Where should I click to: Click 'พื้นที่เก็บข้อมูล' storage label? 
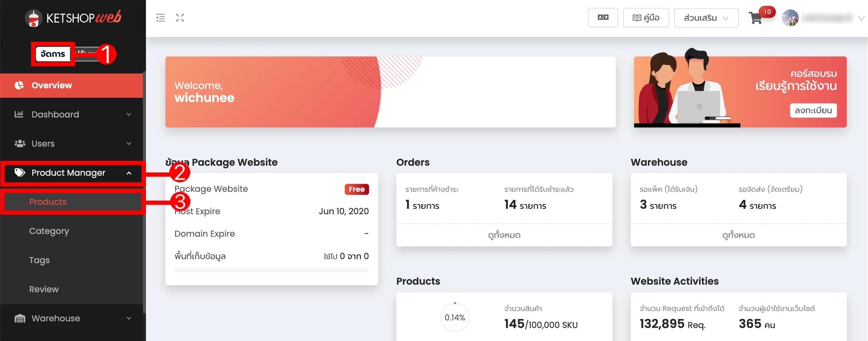(x=200, y=256)
